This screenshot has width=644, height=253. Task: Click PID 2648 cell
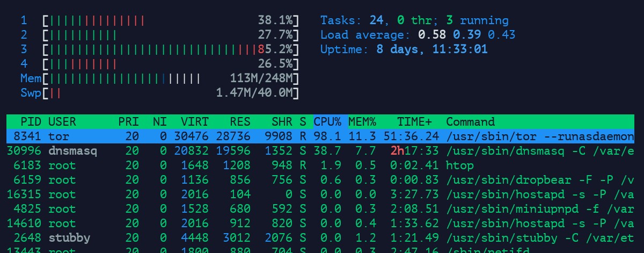(28, 237)
